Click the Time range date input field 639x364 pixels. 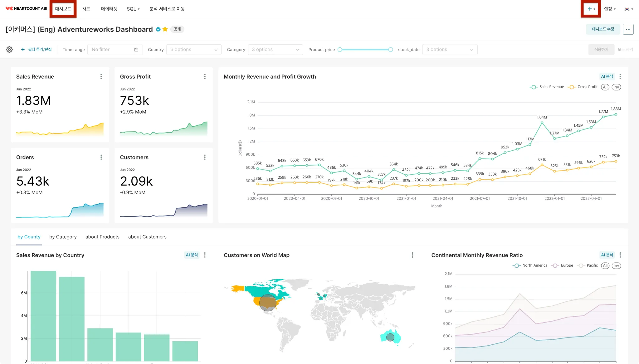pyautogui.click(x=115, y=50)
